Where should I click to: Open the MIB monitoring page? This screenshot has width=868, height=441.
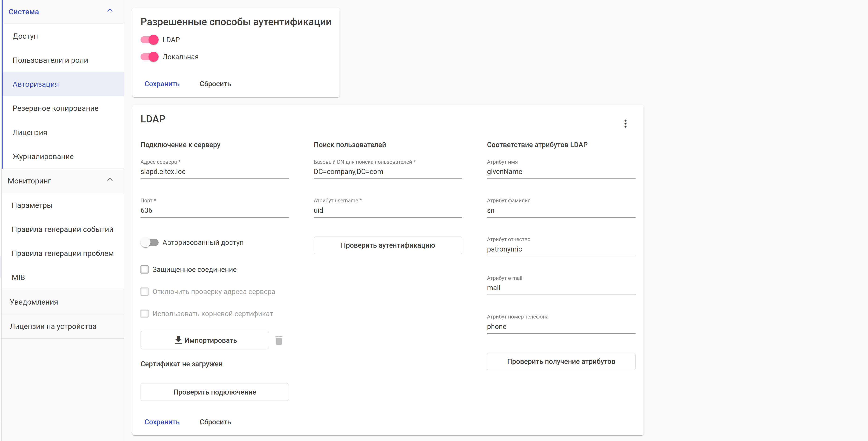[18, 277]
